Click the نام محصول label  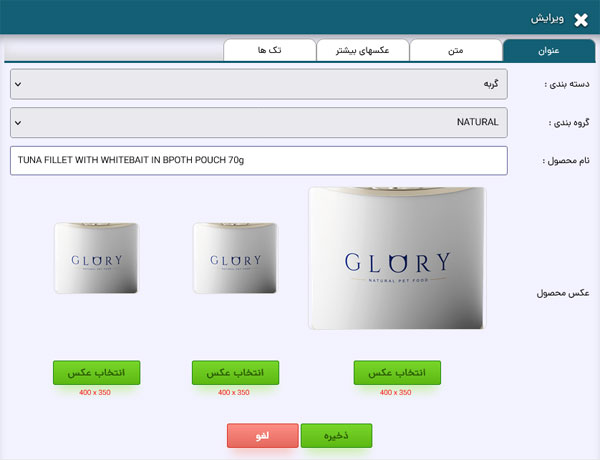tap(566, 161)
